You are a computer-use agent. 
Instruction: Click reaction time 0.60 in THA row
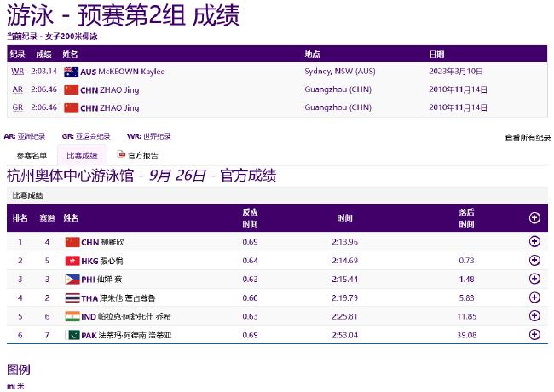tap(250, 298)
